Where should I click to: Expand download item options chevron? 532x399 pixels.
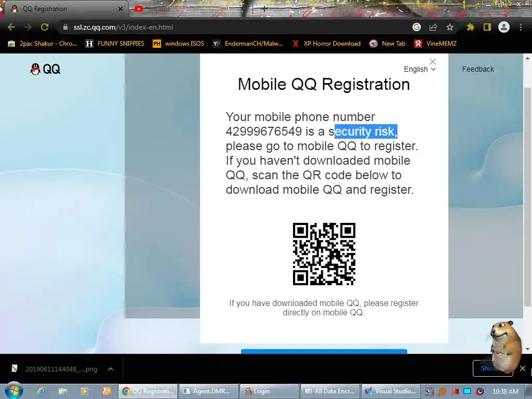(111, 369)
